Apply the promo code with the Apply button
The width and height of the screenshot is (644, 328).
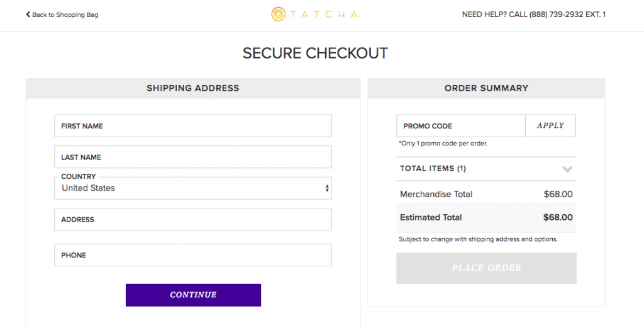coord(550,125)
